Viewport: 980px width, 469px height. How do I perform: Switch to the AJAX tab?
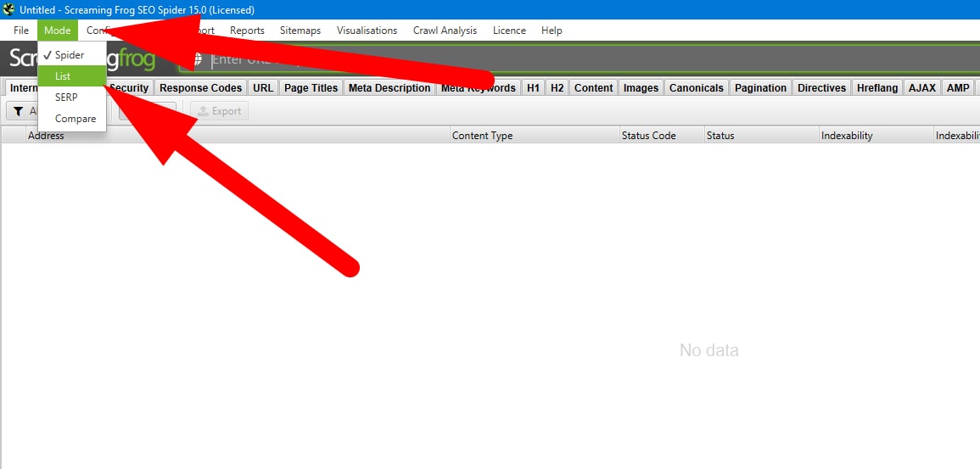[921, 88]
